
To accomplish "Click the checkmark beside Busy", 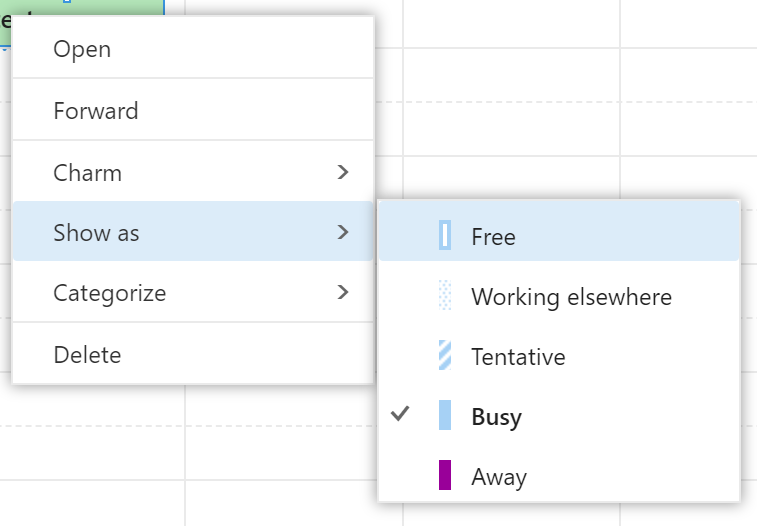I will click(x=400, y=414).
